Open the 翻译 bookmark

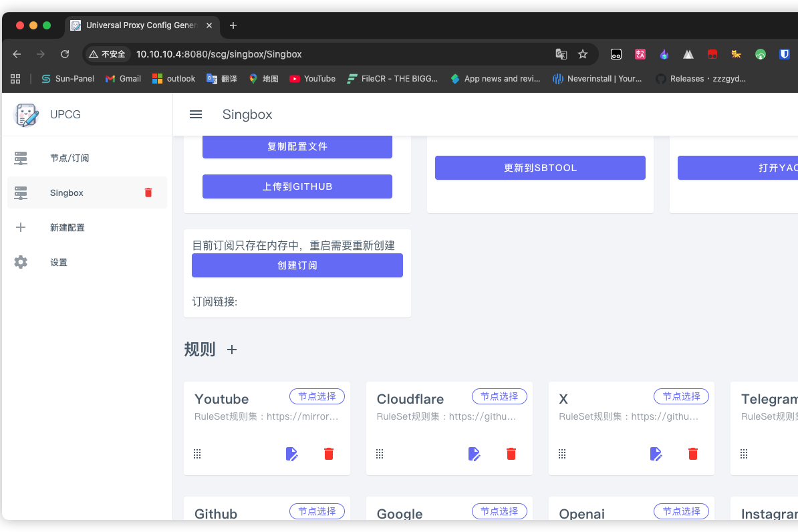point(222,79)
